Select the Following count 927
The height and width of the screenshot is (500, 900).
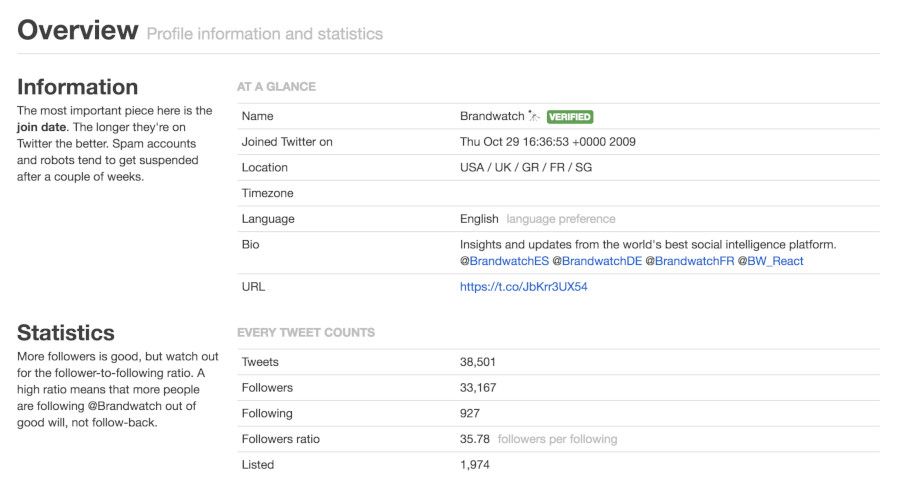pos(470,413)
